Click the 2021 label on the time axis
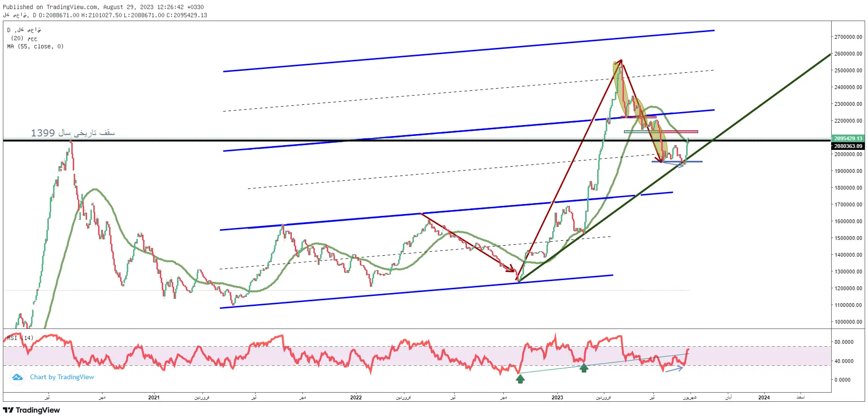 pyautogui.click(x=154, y=397)
